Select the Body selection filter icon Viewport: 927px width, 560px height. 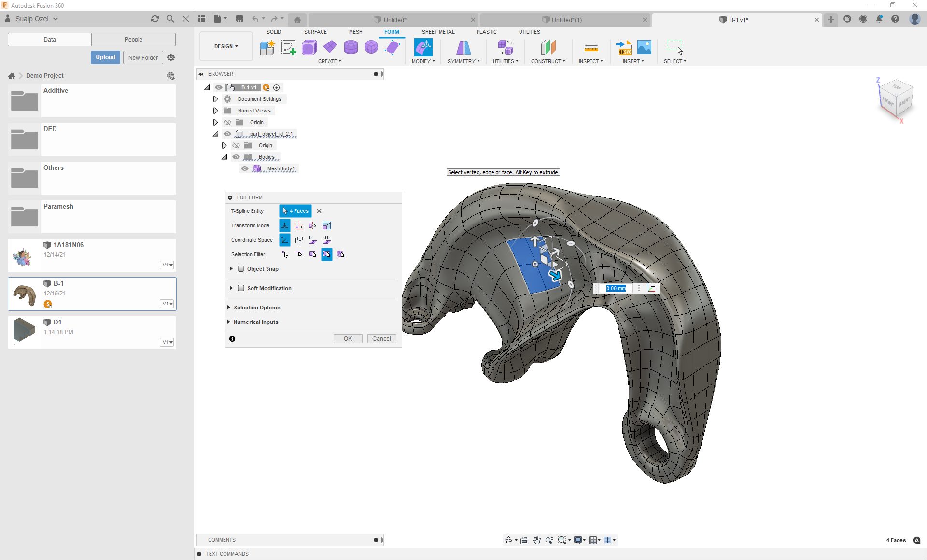(340, 254)
